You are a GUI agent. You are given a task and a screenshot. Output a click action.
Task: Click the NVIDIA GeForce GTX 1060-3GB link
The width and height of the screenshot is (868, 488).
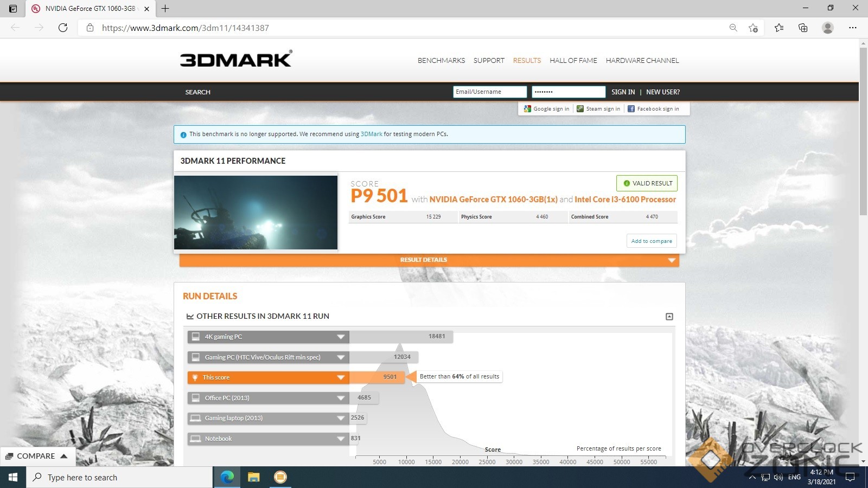tap(494, 200)
